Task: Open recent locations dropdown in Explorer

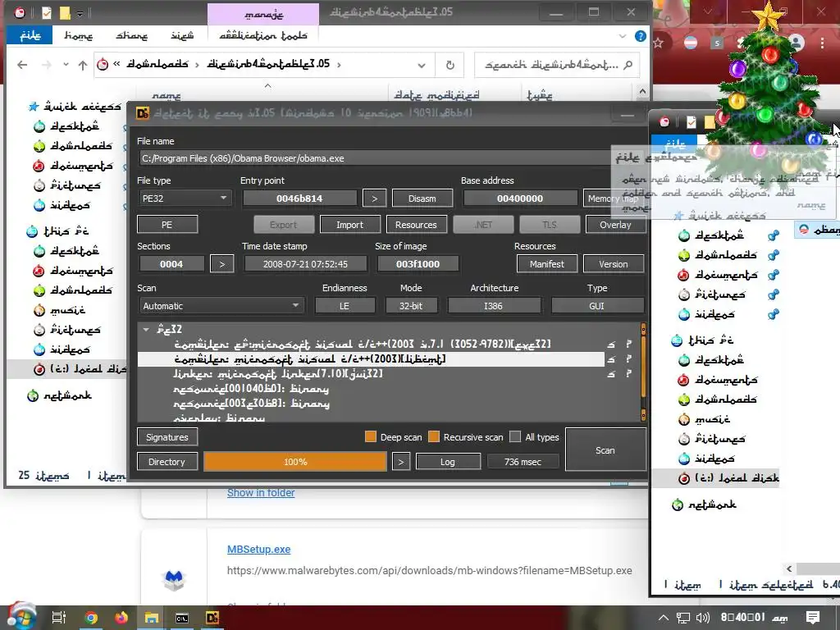Action: 66,65
